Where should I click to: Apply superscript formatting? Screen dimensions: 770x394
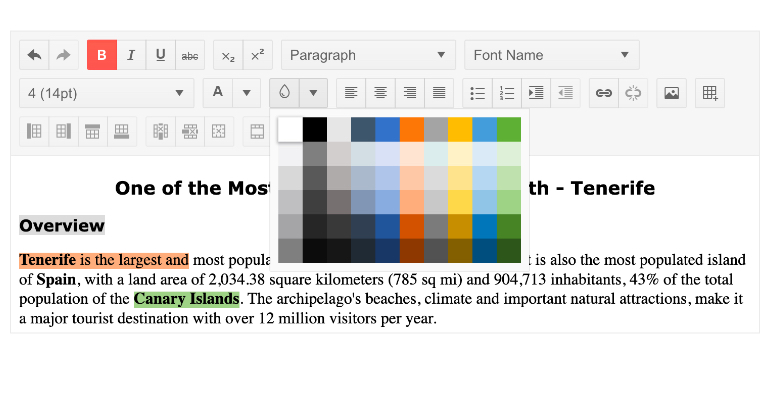pyautogui.click(x=257, y=55)
